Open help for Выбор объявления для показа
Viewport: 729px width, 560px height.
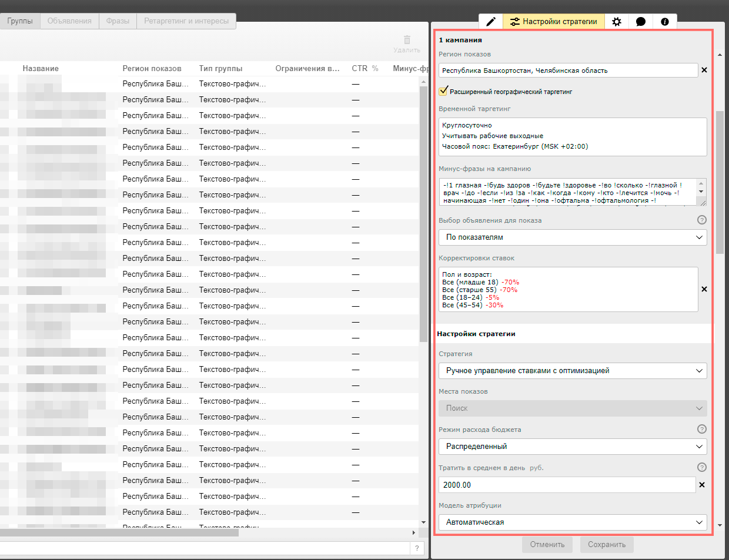pos(701,220)
